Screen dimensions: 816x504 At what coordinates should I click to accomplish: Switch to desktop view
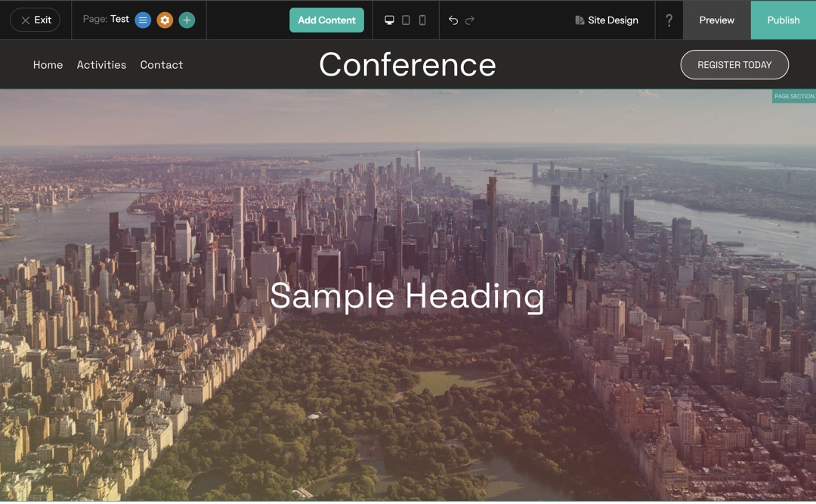pyautogui.click(x=389, y=20)
